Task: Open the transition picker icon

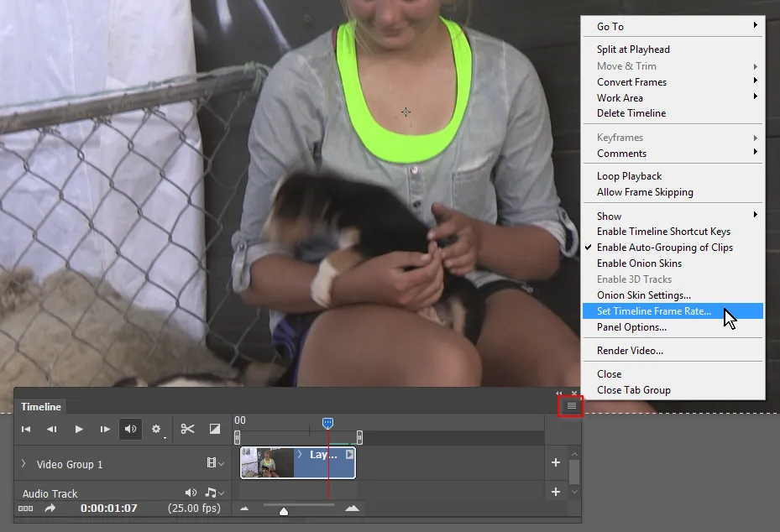Action: [x=215, y=429]
